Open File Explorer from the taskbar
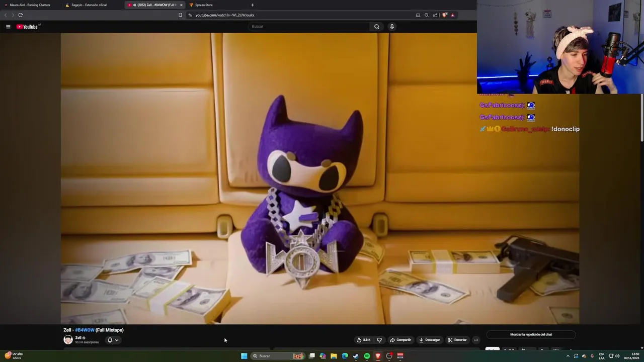This screenshot has height=362, width=644. pos(334,356)
